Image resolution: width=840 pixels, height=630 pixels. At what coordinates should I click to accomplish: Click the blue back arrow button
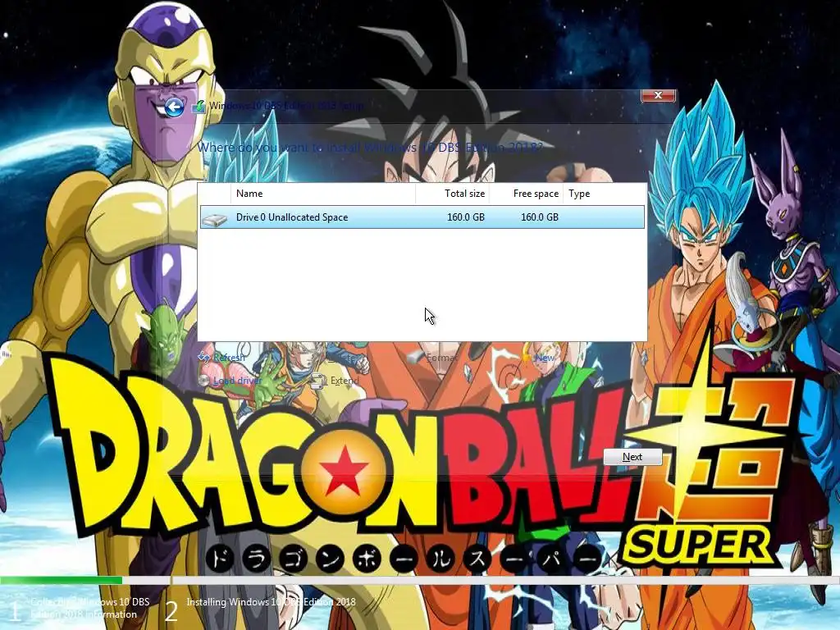coord(174,107)
